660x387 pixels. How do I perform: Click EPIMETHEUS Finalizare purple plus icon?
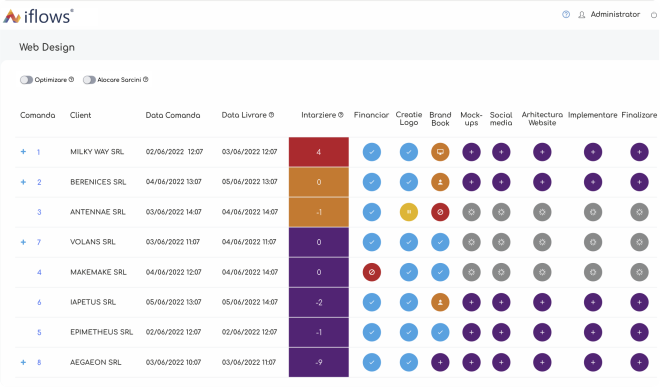click(639, 332)
